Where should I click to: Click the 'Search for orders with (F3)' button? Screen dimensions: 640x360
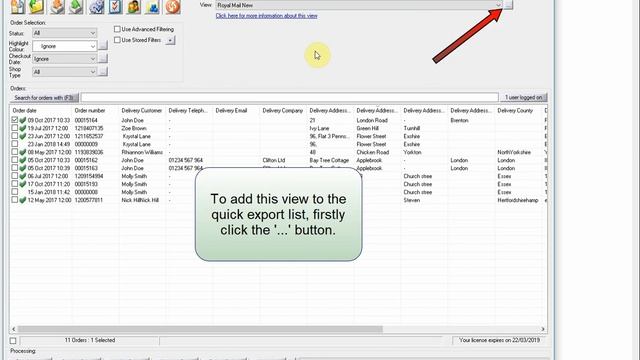click(x=44, y=98)
